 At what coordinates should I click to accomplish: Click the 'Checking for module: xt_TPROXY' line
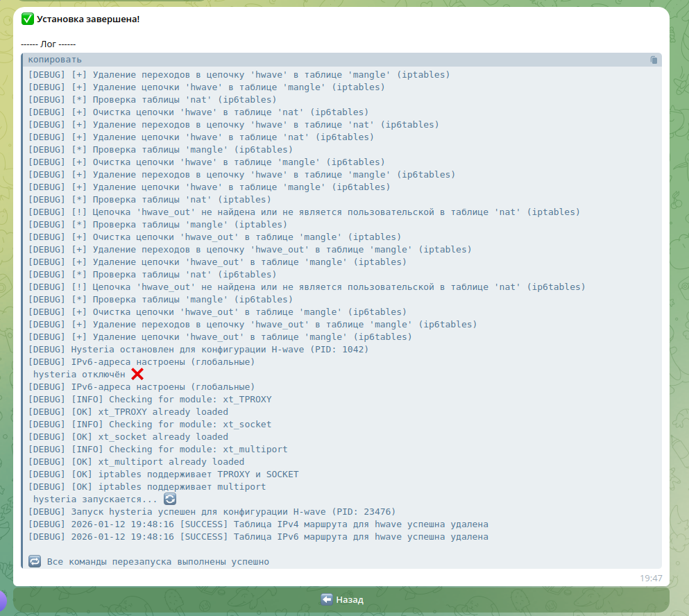[x=150, y=400]
